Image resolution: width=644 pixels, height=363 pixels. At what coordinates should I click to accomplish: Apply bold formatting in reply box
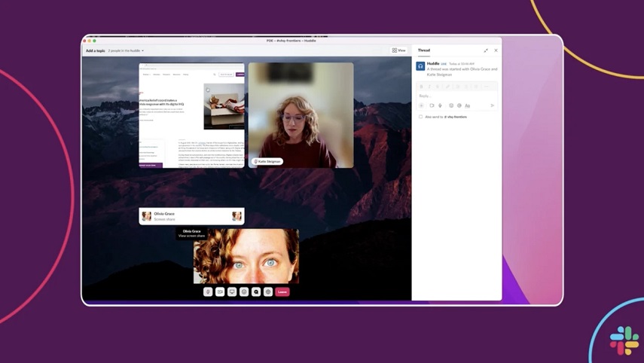pyautogui.click(x=421, y=87)
